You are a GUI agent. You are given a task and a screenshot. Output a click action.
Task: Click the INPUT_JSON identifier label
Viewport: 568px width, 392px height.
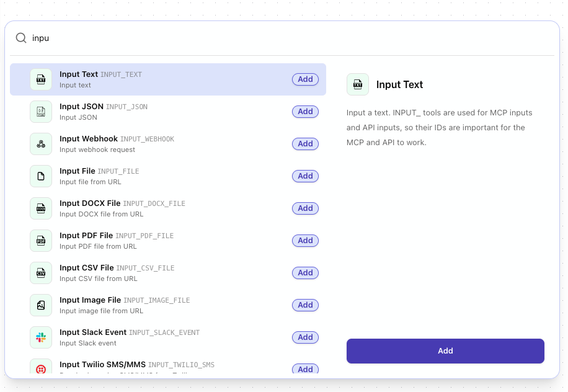(x=126, y=107)
